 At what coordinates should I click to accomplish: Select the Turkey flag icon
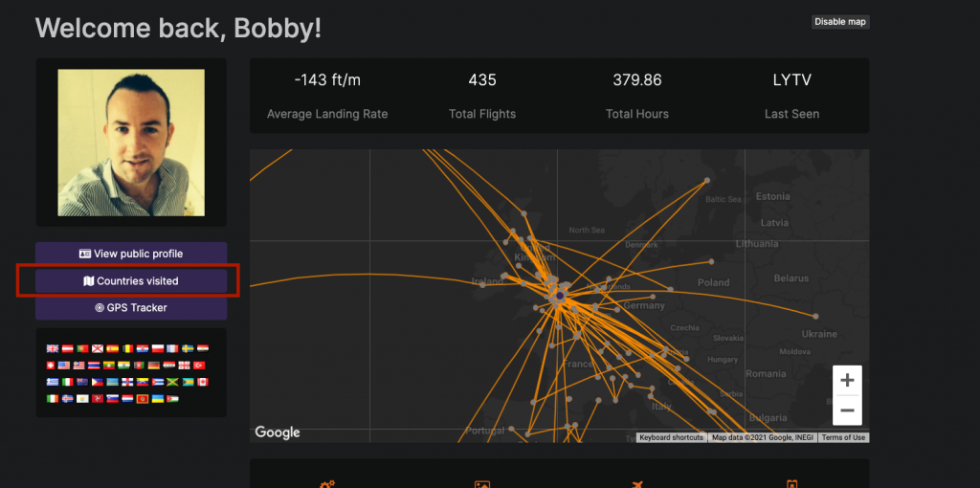[x=199, y=366]
